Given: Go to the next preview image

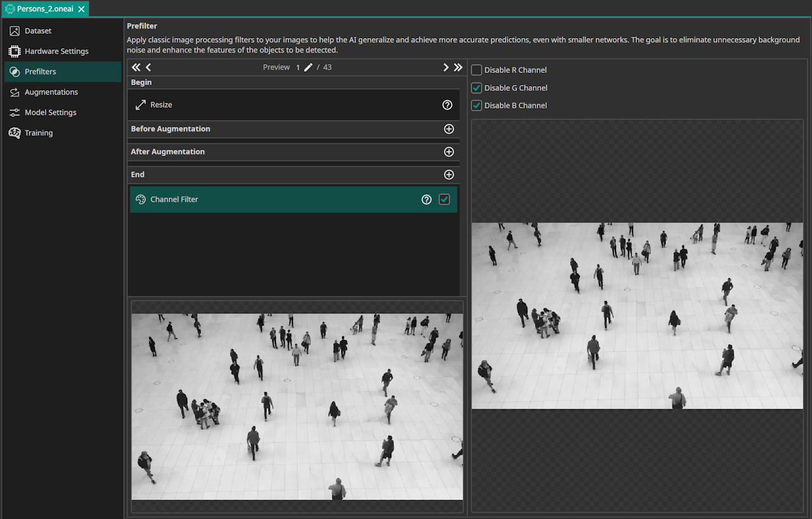Looking at the screenshot, I should (446, 67).
